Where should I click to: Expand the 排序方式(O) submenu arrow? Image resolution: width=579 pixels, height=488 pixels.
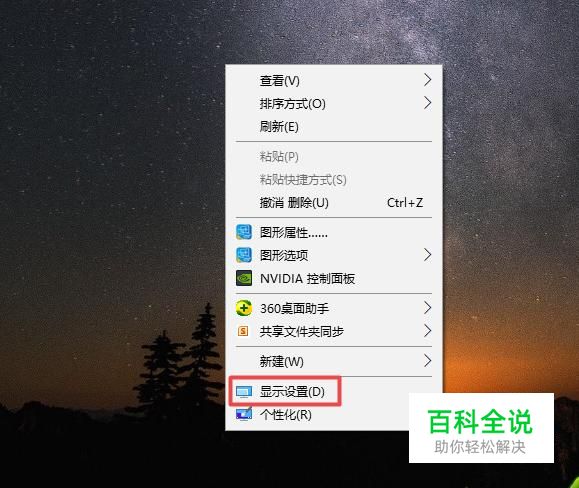click(x=427, y=103)
